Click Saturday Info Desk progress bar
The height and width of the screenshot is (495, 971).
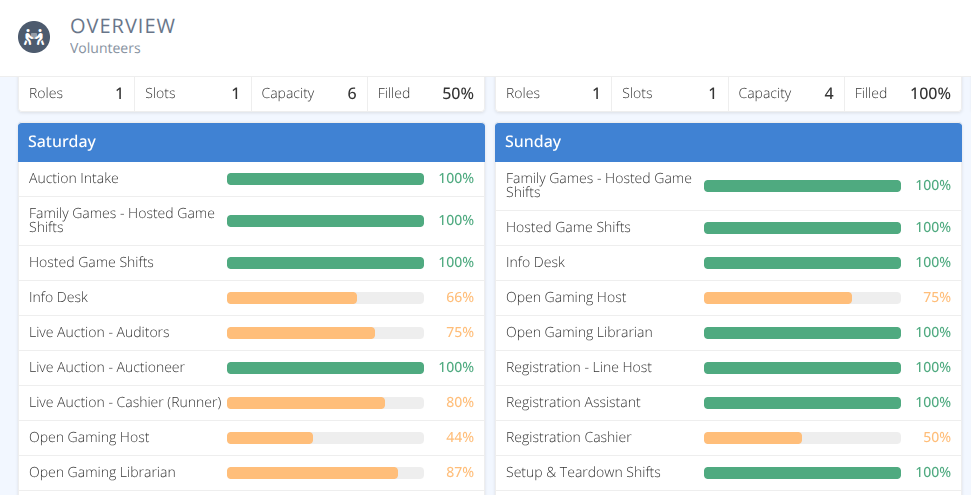coord(325,298)
